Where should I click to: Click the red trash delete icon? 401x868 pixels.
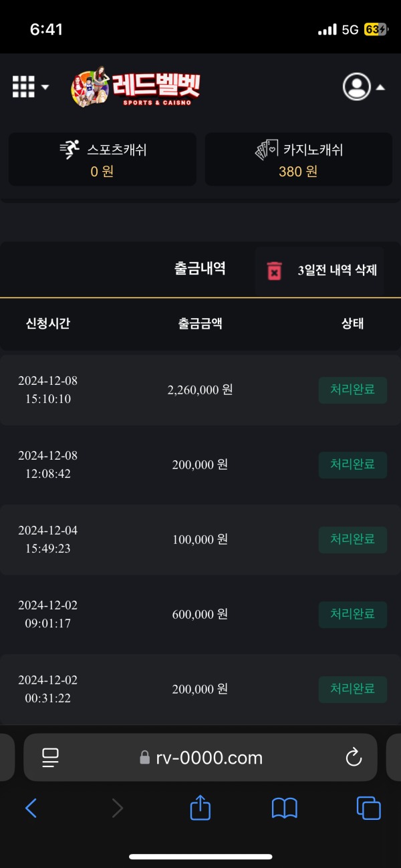tap(274, 269)
